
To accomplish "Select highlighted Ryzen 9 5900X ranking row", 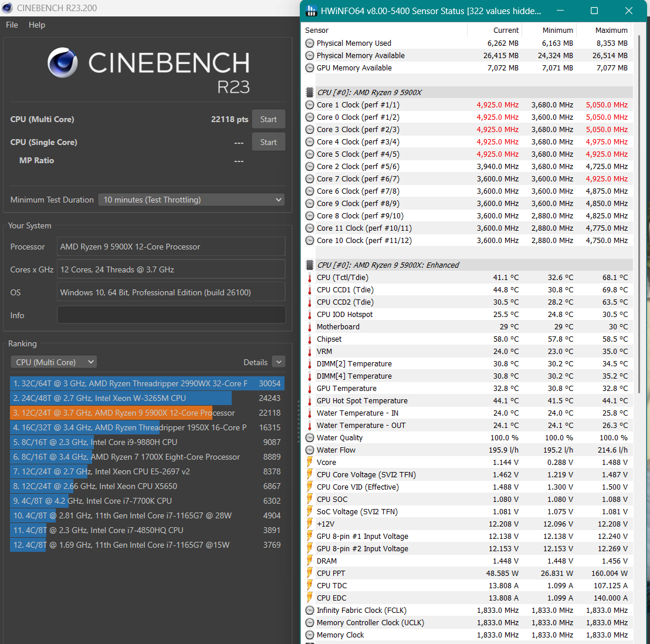I will tap(147, 413).
